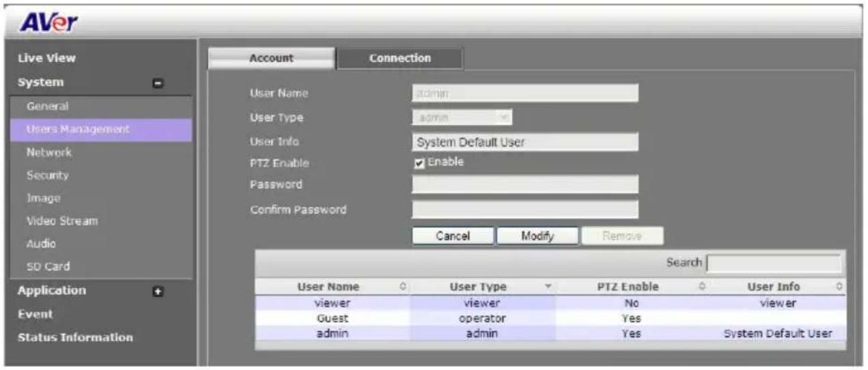This screenshot has width=868, height=370.
Task: Click the Password field
Action: coord(524,184)
